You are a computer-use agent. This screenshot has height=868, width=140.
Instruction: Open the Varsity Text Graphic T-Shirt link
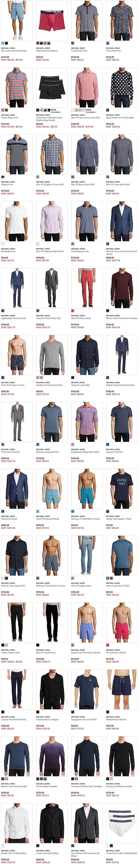pyautogui.click(x=118, y=519)
